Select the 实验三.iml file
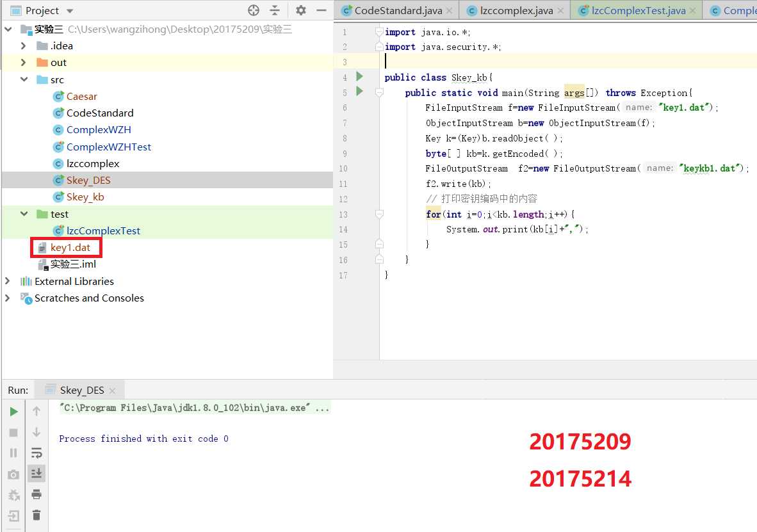The image size is (757, 532). 73,264
